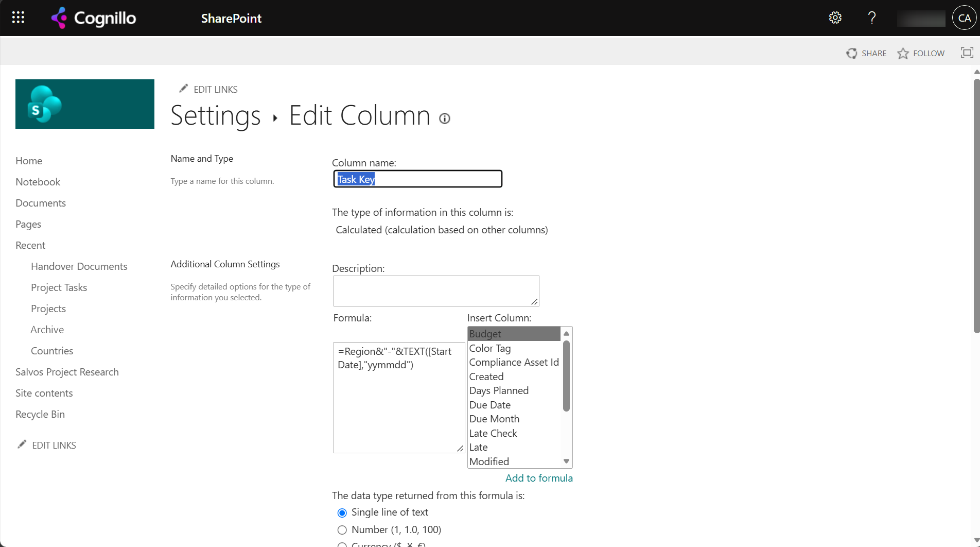The height and width of the screenshot is (547, 980).
Task: Open Project Tasks link
Action: coord(59,287)
